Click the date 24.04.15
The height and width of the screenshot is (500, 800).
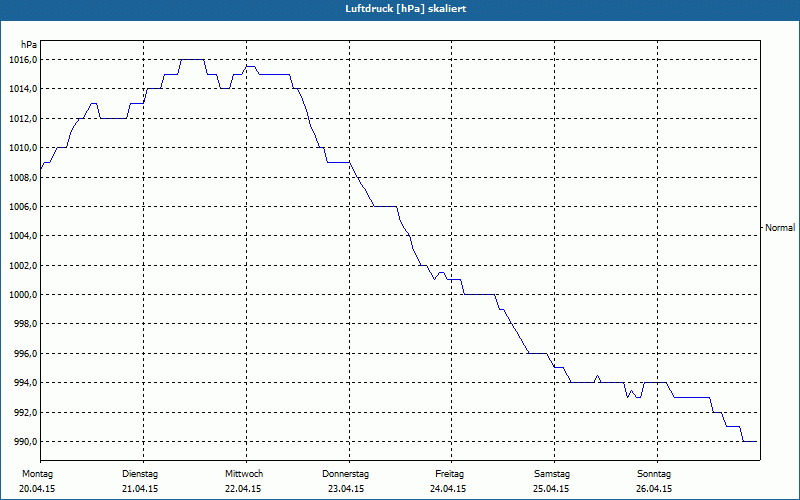tap(448, 489)
